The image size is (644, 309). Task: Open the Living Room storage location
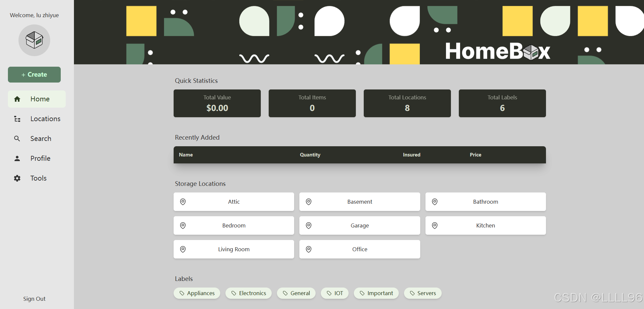pos(234,249)
